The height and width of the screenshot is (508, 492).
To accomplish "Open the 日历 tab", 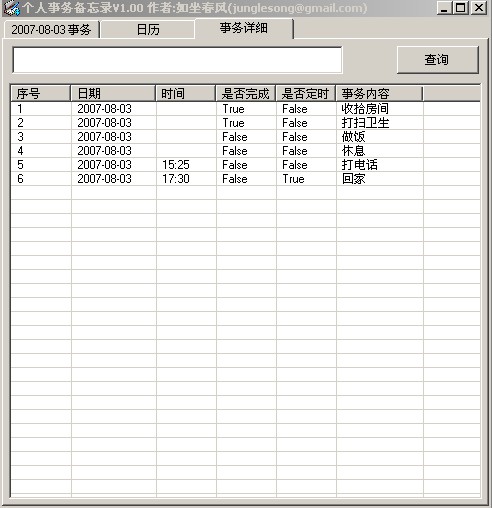I will coord(148,30).
